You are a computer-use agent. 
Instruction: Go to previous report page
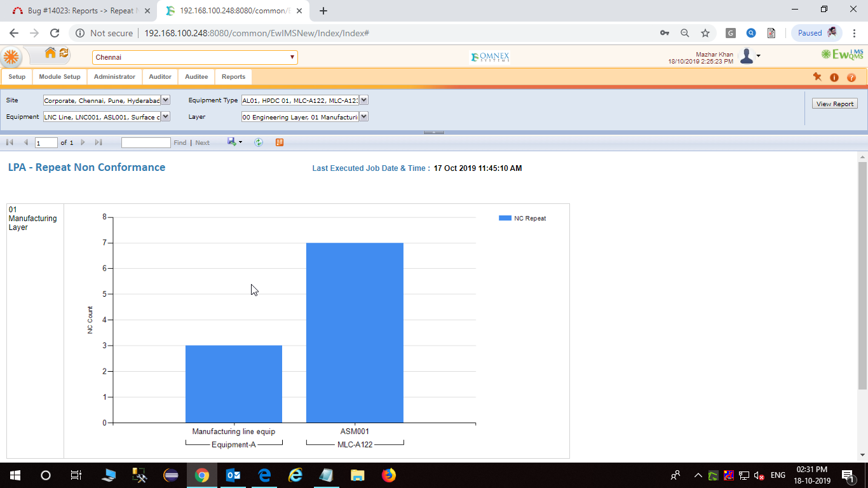coord(26,142)
